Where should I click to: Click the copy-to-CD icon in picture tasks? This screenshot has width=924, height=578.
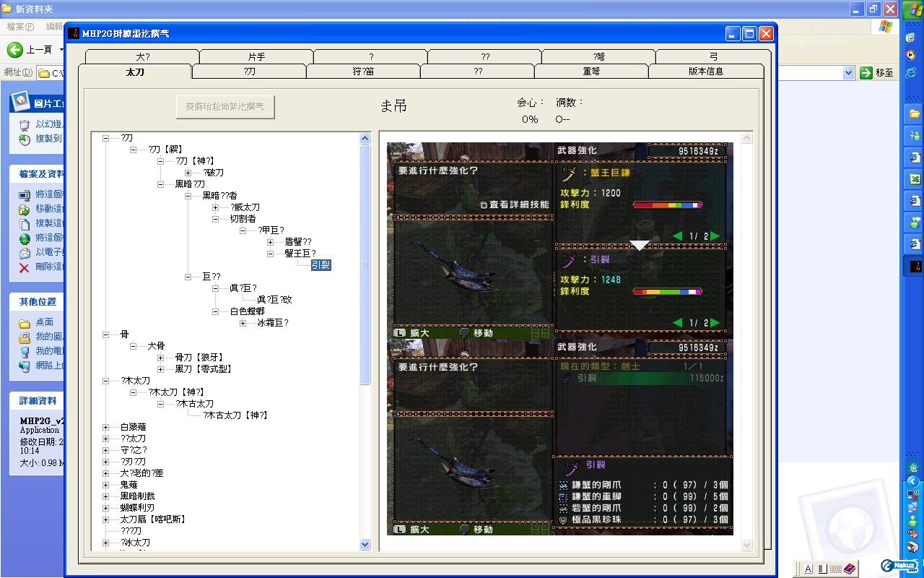(25, 139)
